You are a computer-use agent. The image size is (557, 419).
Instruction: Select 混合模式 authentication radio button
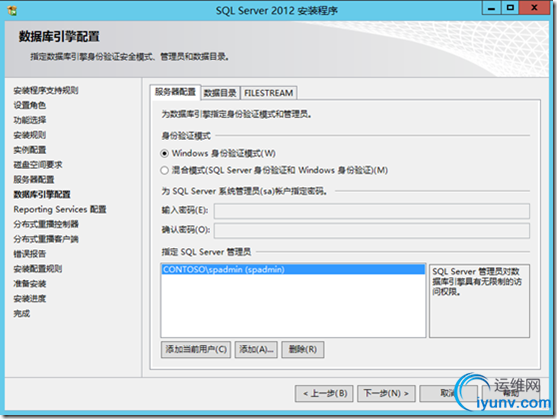[x=164, y=170]
